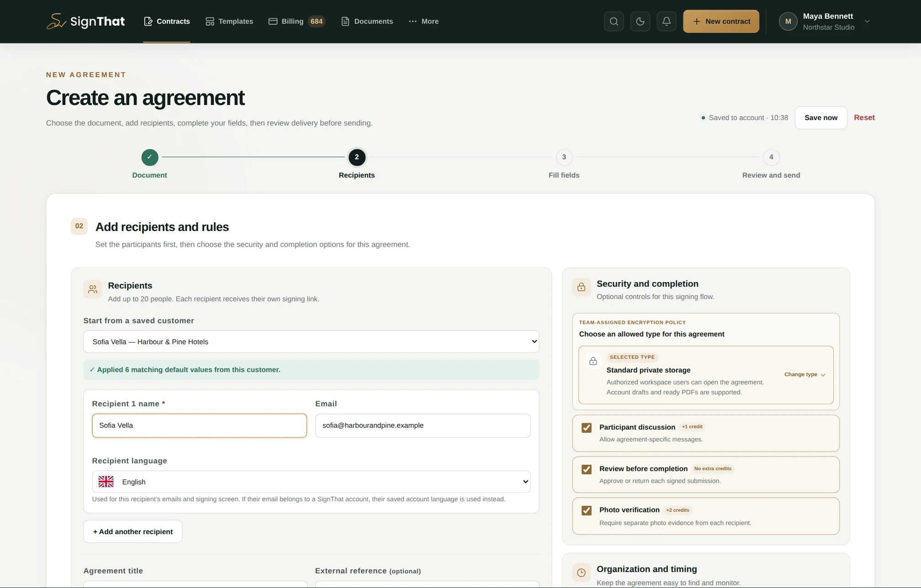Click the Security and completion lock icon
921x588 pixels.
[x=582, y=287]
